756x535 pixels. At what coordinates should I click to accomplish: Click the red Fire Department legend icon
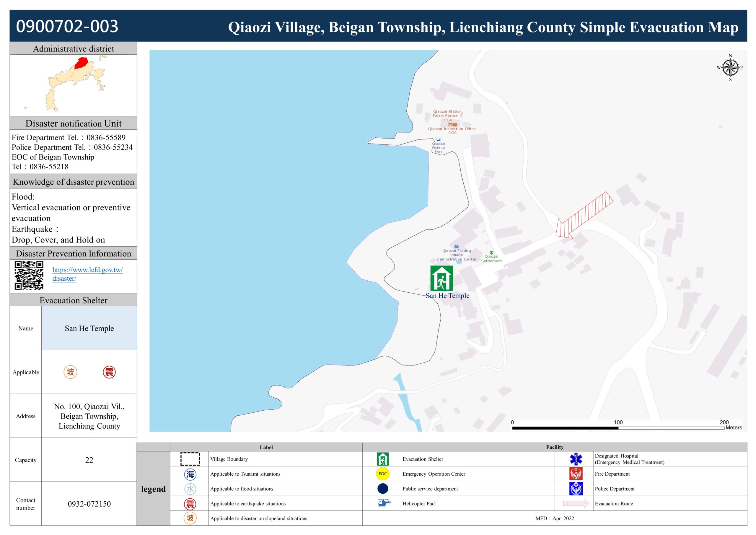click(576, 474)
